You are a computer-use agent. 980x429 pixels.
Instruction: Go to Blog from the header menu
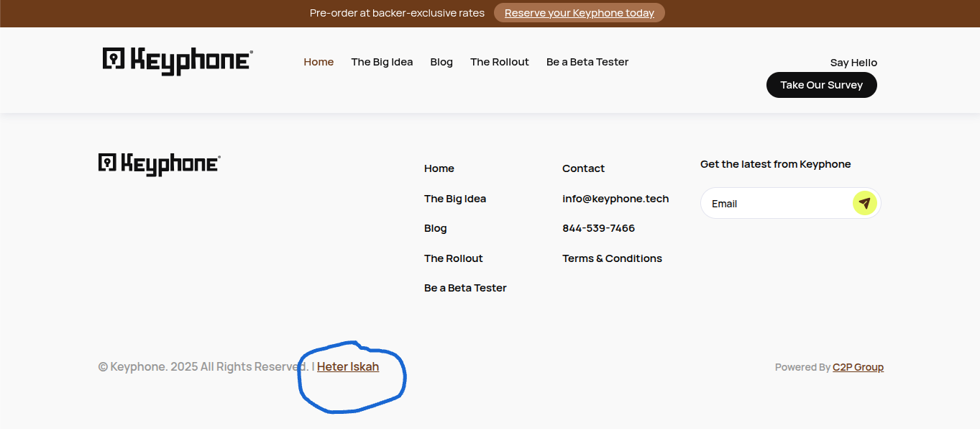click(441, 62)
